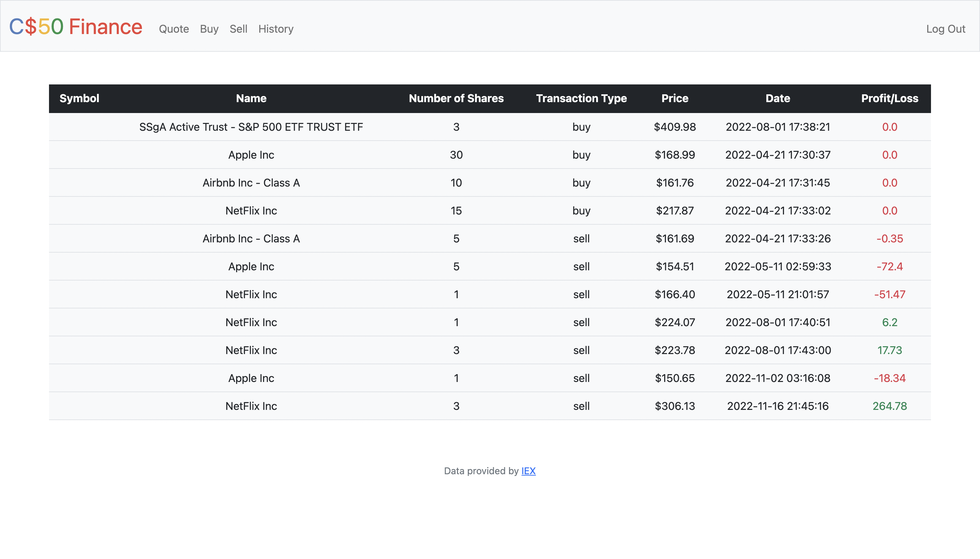
Task: Click the 17.73 profit value
Action: tap(889, 350)
